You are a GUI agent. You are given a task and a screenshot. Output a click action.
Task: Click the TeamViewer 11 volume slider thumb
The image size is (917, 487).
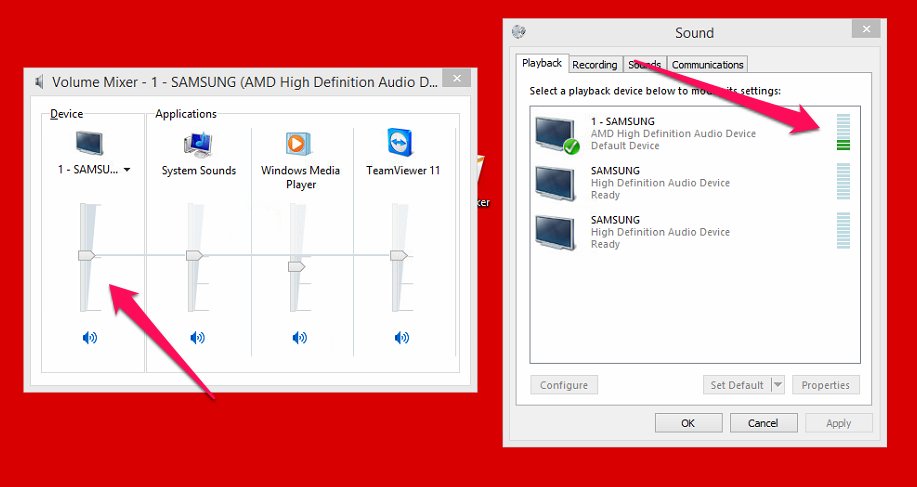(399, 255)
